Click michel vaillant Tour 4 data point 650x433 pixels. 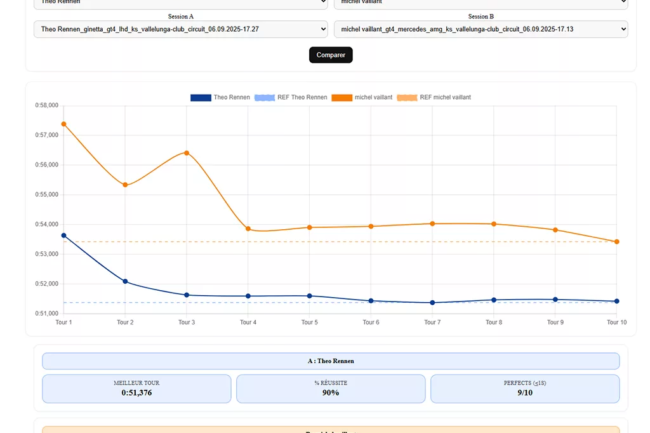[248, 229]
